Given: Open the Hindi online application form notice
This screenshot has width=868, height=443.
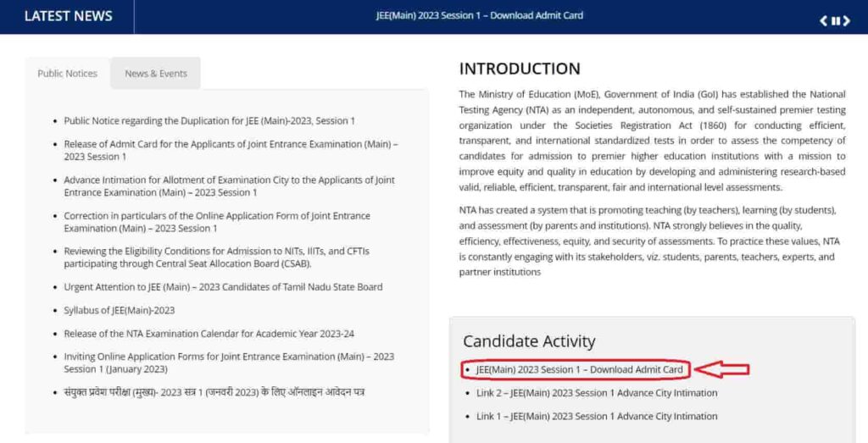Looking at the screenshot, I should (214, 392).
